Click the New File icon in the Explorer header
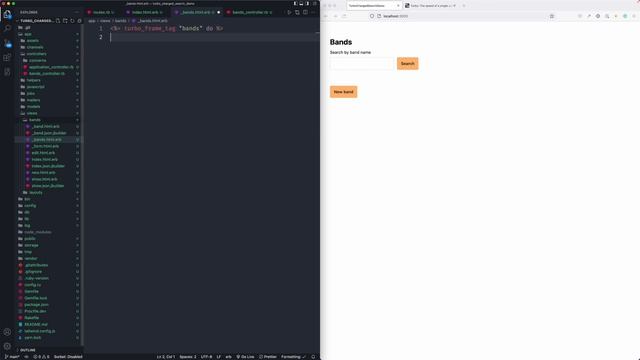Screen dimensions: 640x360 point(58,20)
